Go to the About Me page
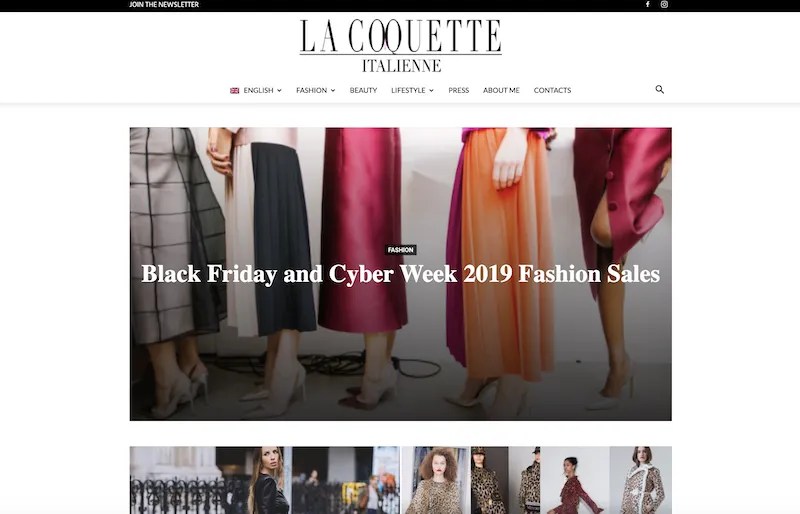 pos(501,90)
